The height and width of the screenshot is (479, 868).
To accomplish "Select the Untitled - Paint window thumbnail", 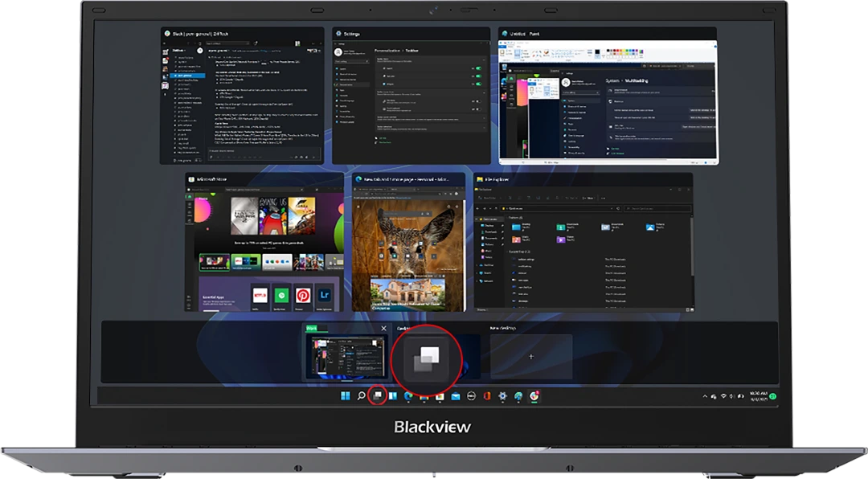I will (608, 101).
